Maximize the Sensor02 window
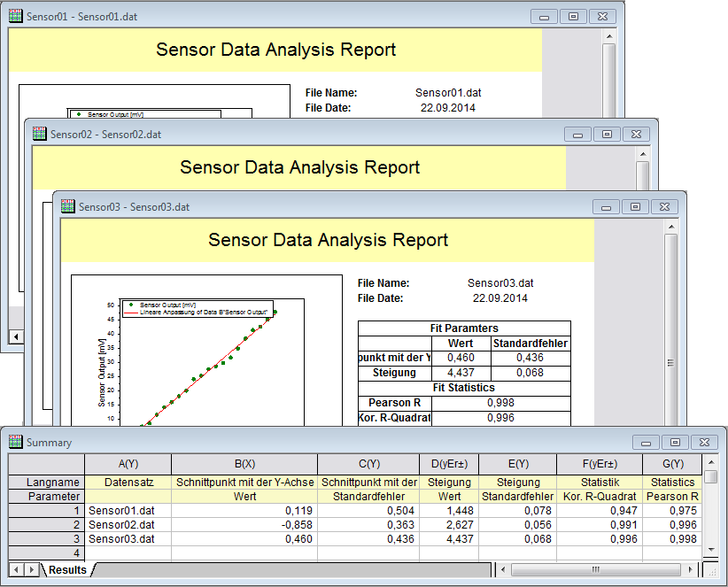 (607, 134)
